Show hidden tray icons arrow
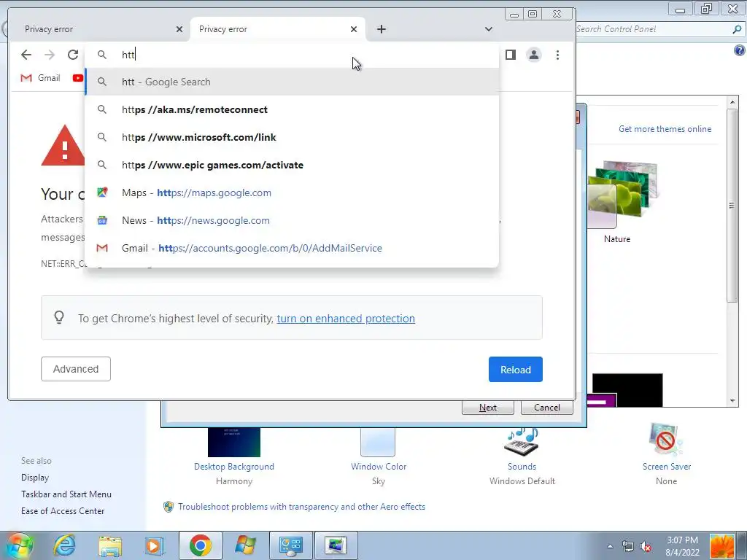The image size is (747, 560). pos(610,546)
